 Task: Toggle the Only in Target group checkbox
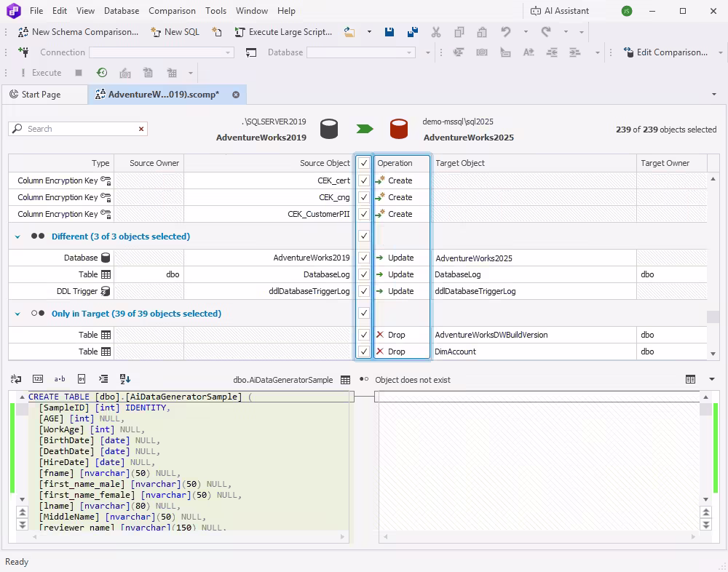tap(364, 313)
